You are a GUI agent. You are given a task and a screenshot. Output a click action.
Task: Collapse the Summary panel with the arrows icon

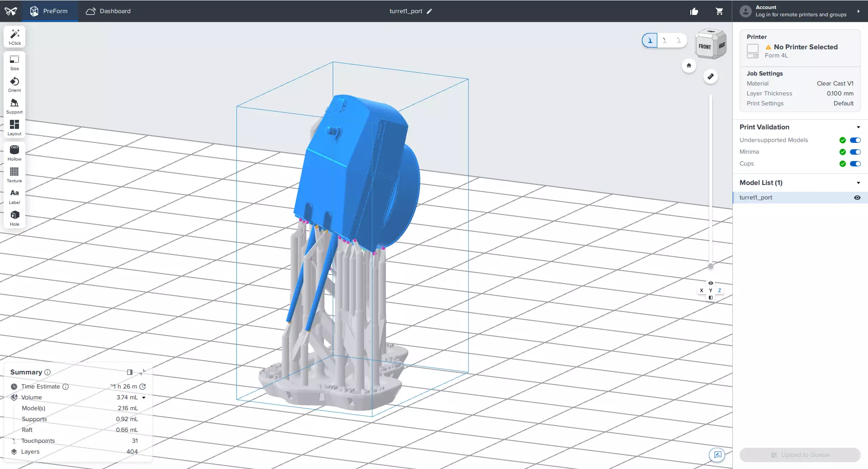coord(143,372)
